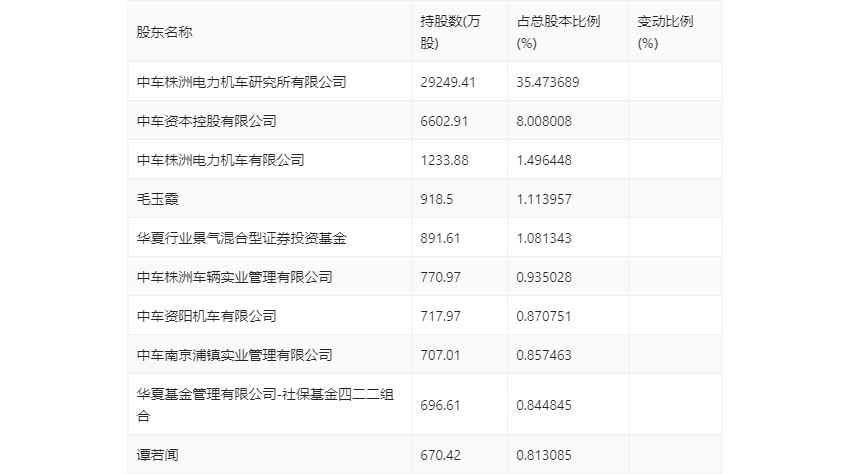Viewport: 850px width, 474px height.
Task: Click the holding value 717.97
Action: 440,316
